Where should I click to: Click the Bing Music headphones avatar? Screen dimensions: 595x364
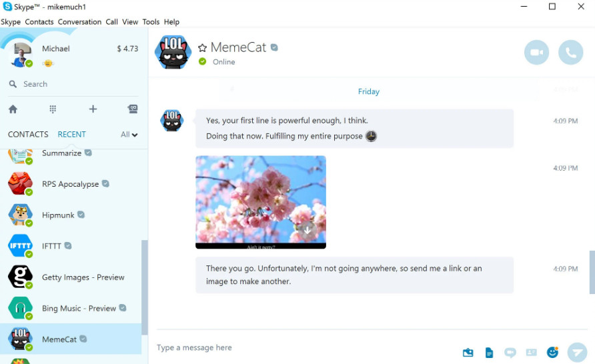(x=20, y=308)
